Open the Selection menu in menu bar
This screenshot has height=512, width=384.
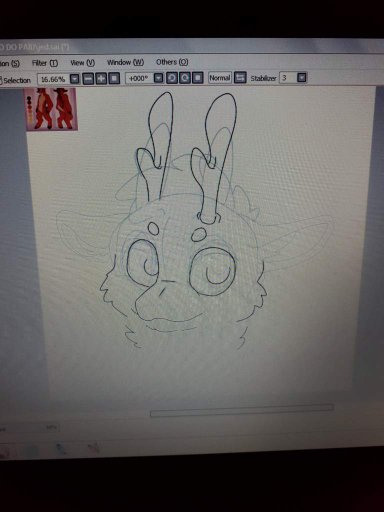[9, 63]
